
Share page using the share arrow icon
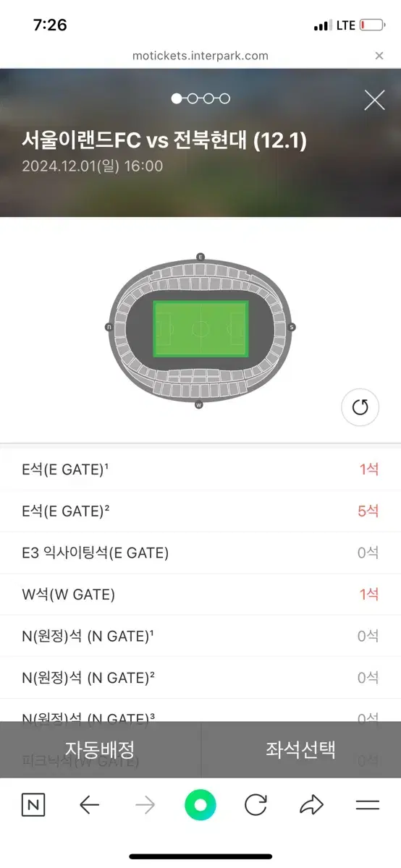pos(311,805)
